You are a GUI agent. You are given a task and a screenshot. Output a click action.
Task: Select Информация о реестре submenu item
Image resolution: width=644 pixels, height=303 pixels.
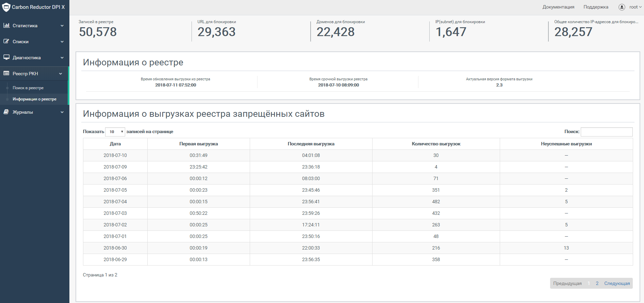point(34,99)
